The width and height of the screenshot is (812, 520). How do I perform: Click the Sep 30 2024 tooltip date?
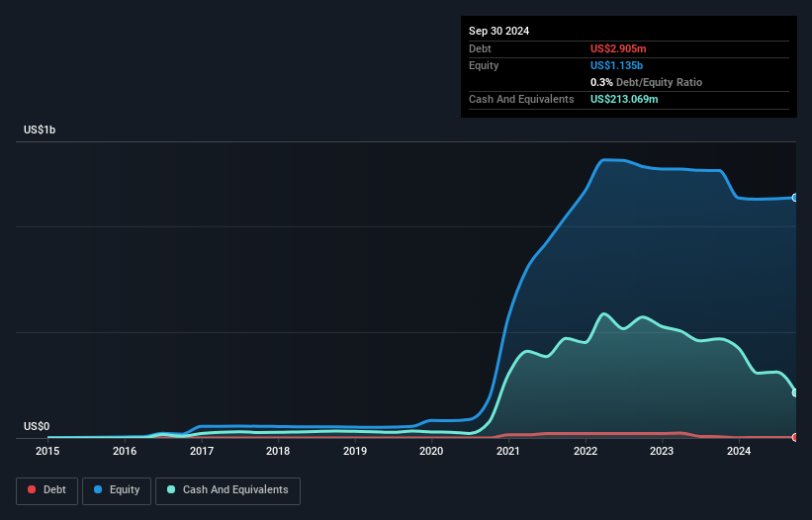(499, 31)
